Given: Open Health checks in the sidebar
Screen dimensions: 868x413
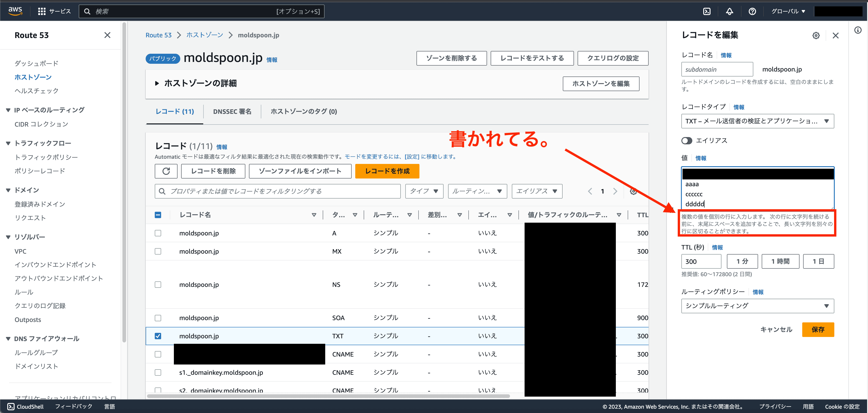Looking at the screenshot, I should pos(36,91).
